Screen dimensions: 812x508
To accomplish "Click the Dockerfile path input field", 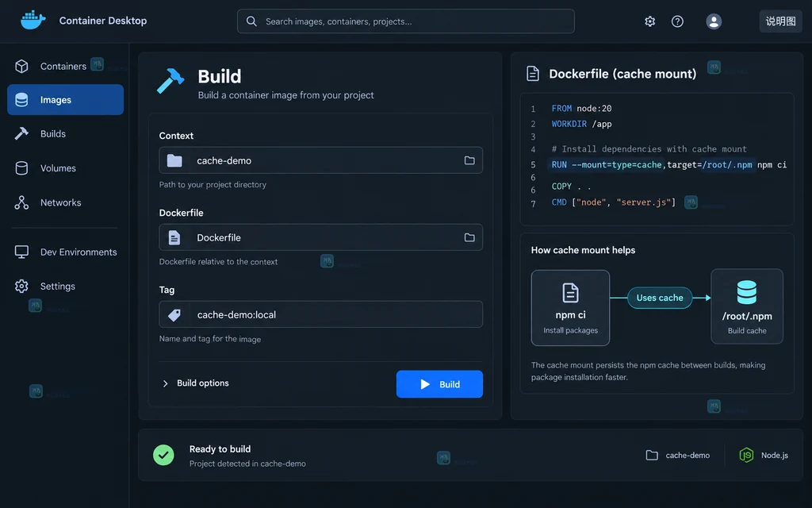I will [x=321, y=237].
